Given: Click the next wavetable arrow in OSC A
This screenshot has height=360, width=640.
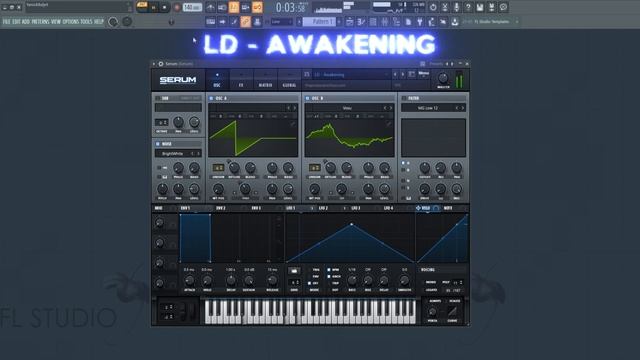Looking at the screenshot, I should click(x=295, y=108).
